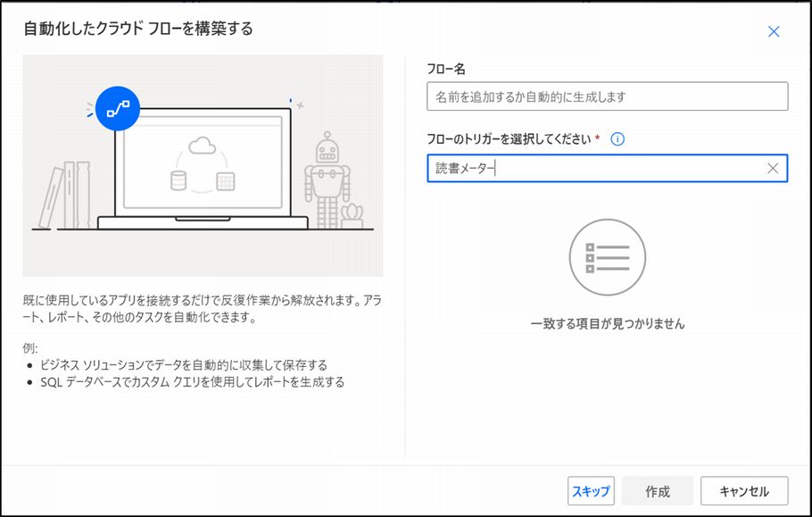Click the dialog title 自動化したクラウド フローを構築する

pos(138,29)
